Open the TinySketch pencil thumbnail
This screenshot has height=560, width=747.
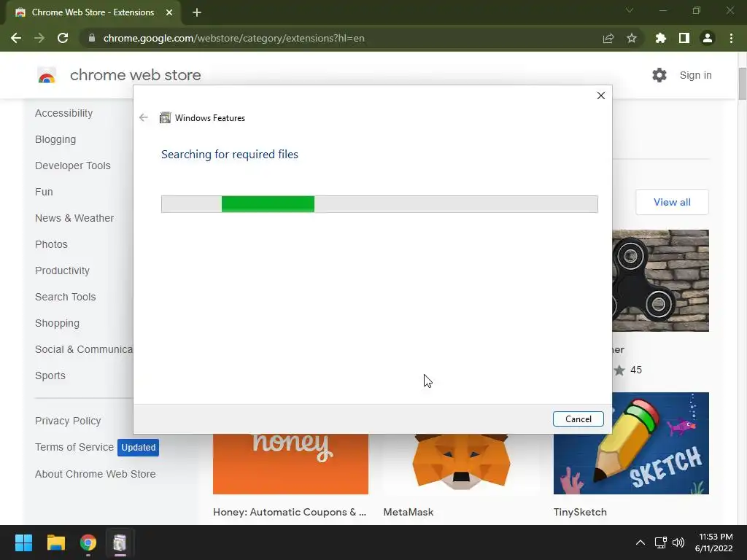point(631,443)
